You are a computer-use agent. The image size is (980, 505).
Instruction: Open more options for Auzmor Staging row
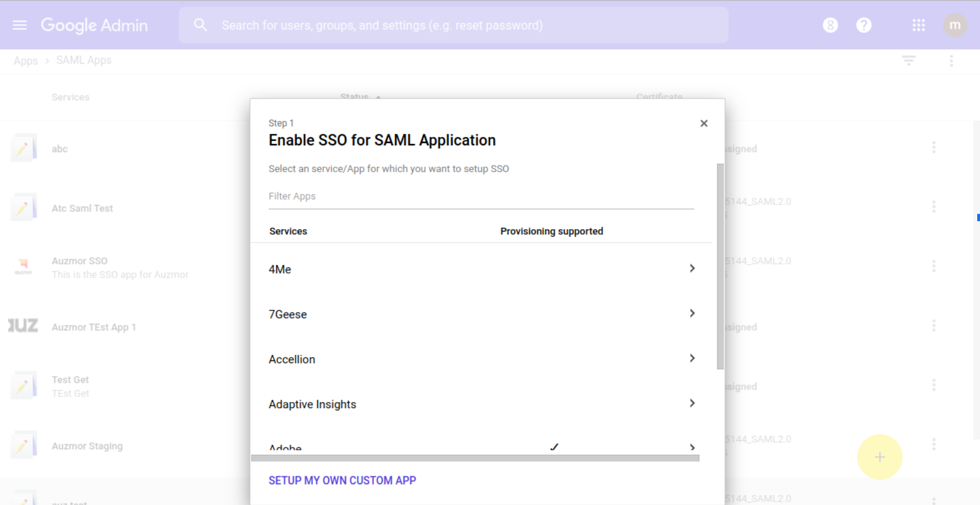tap(934, 445)
